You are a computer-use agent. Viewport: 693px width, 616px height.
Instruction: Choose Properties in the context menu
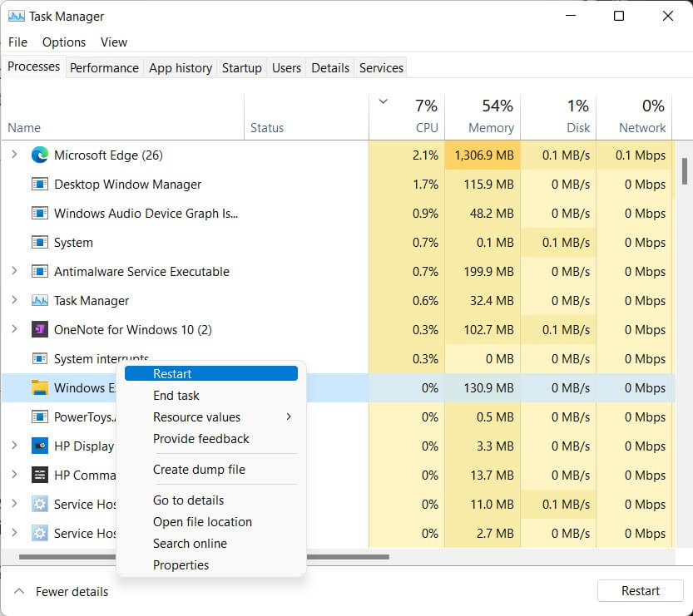pyautogui.click(x=211, y=564)
